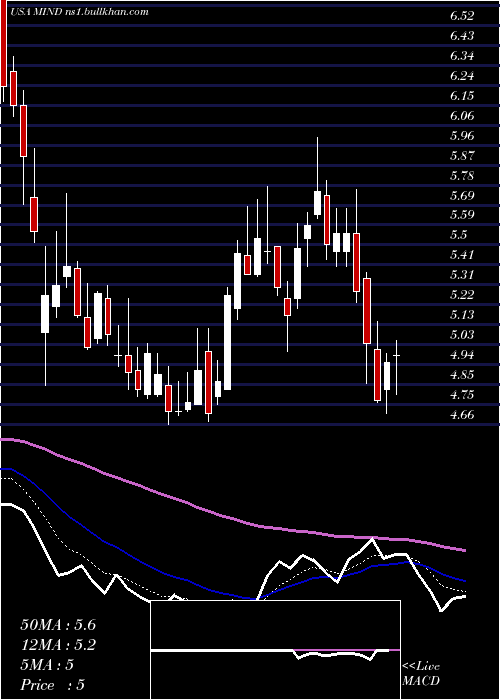500x700 pixels.
Task: Select the 5.22 price axis label
Action: point(462,295)
